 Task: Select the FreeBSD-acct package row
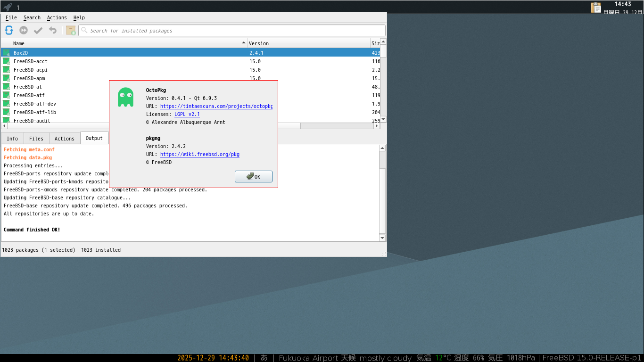191,61
